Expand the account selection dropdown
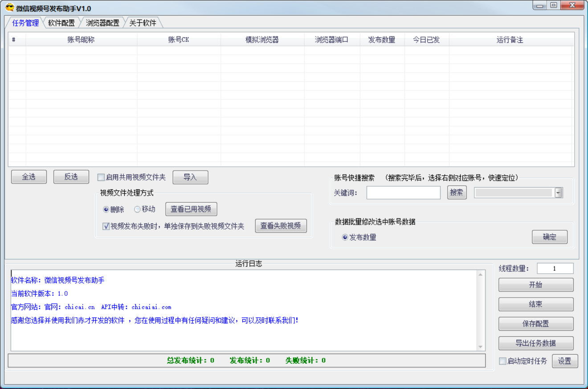588x389 pixels. [x=559, y=192]
